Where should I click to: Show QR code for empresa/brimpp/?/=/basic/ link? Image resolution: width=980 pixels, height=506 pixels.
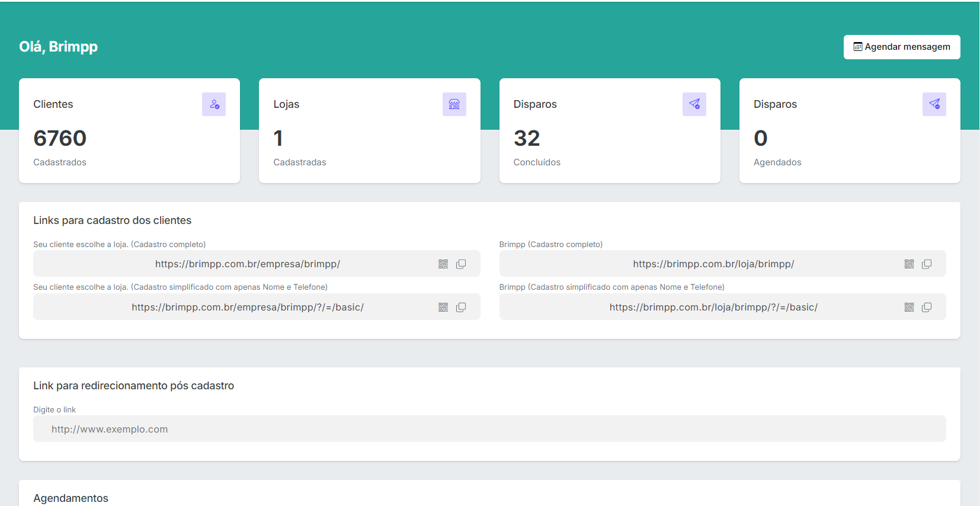pyautogui.click(x=443, y=308)
